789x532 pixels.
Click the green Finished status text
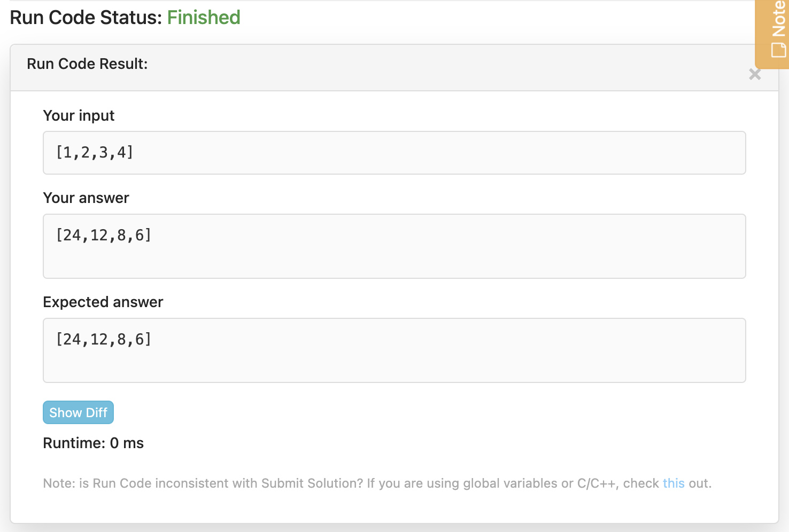204,18
